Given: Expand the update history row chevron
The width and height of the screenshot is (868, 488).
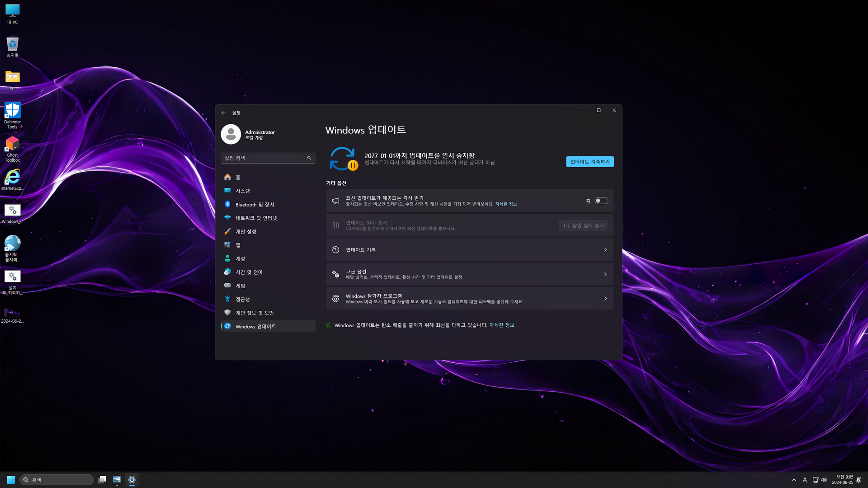Looking at the screenshot, I should [605, 250].
